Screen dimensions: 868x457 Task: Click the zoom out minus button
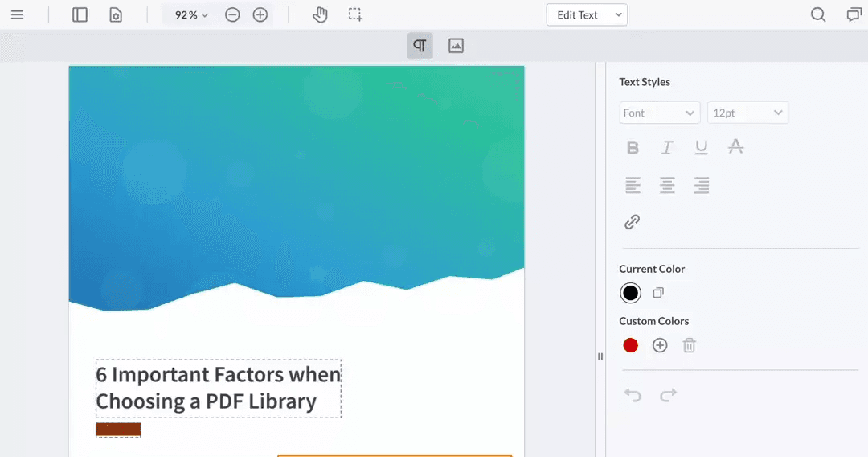coord(232,14)
